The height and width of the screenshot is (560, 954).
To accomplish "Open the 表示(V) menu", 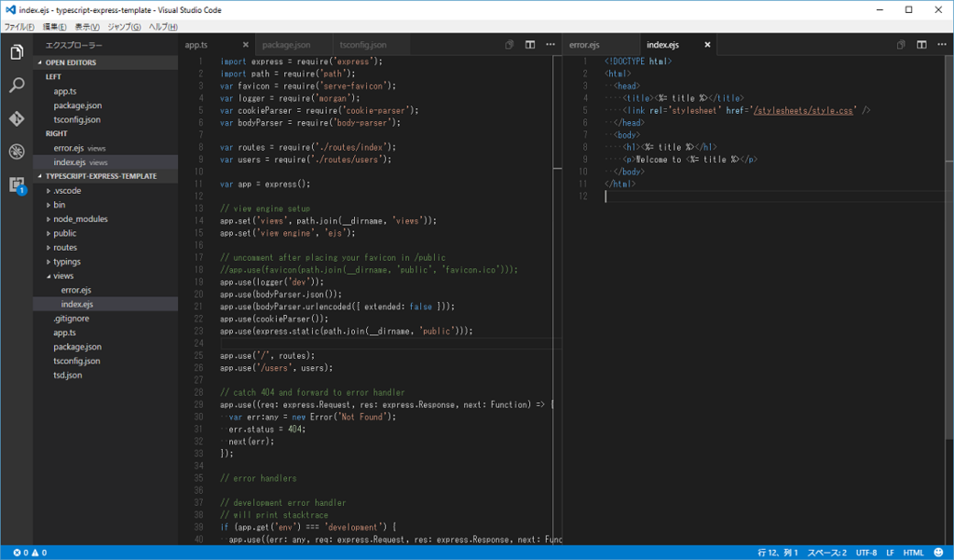I will pyautogui.click(x=87, y=27).
